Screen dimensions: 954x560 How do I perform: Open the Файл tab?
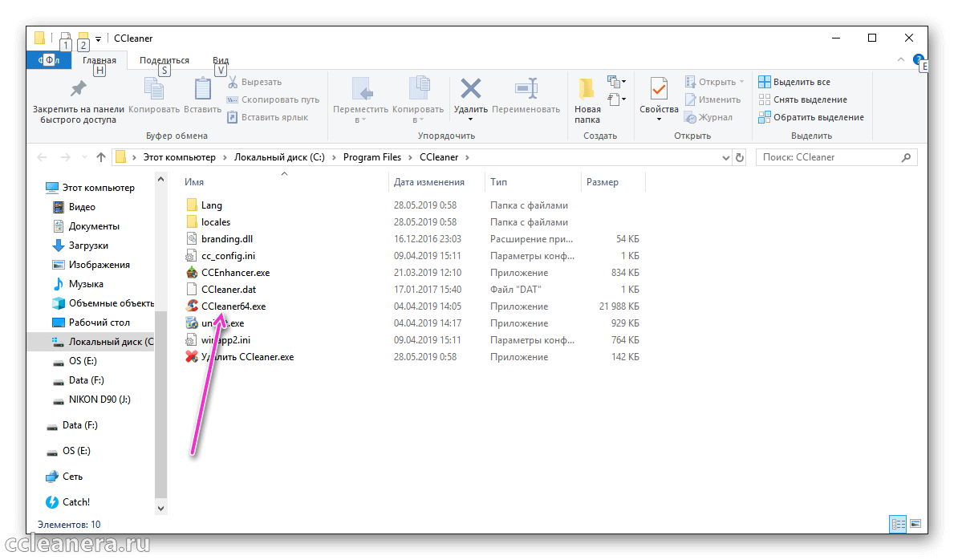point(49,59)
